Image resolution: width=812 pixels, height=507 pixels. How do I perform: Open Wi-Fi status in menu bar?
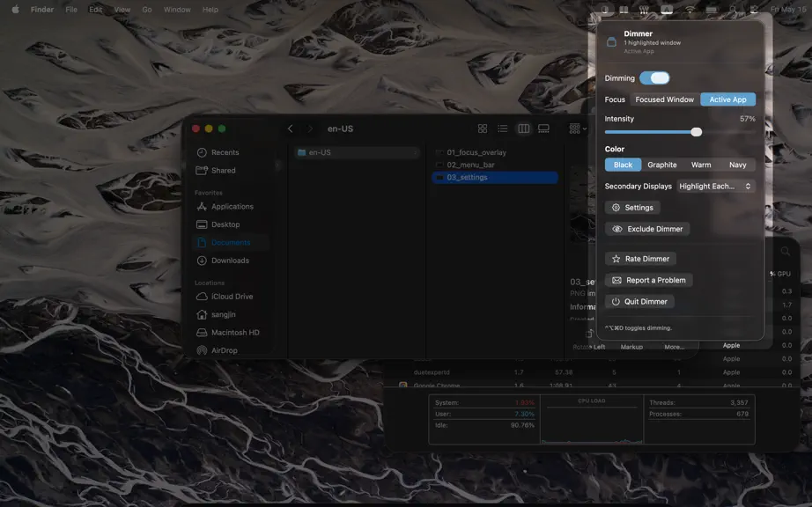point(690,10)
